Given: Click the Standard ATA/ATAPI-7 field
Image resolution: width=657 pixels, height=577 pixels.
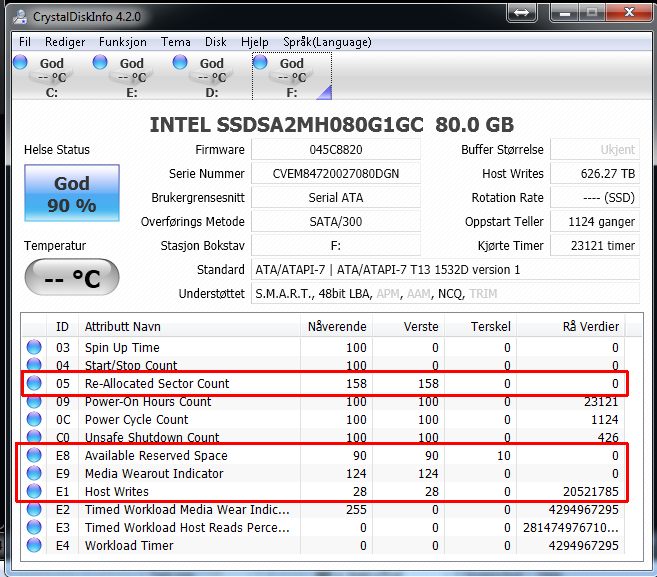Looking at the screenshot, I should point(445,269).
